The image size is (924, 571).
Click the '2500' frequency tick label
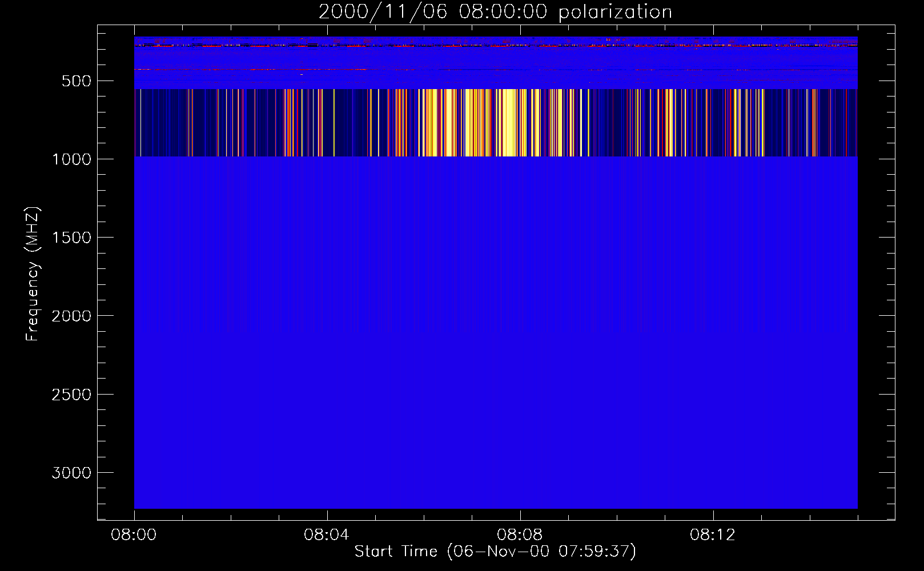pos(71,395)
